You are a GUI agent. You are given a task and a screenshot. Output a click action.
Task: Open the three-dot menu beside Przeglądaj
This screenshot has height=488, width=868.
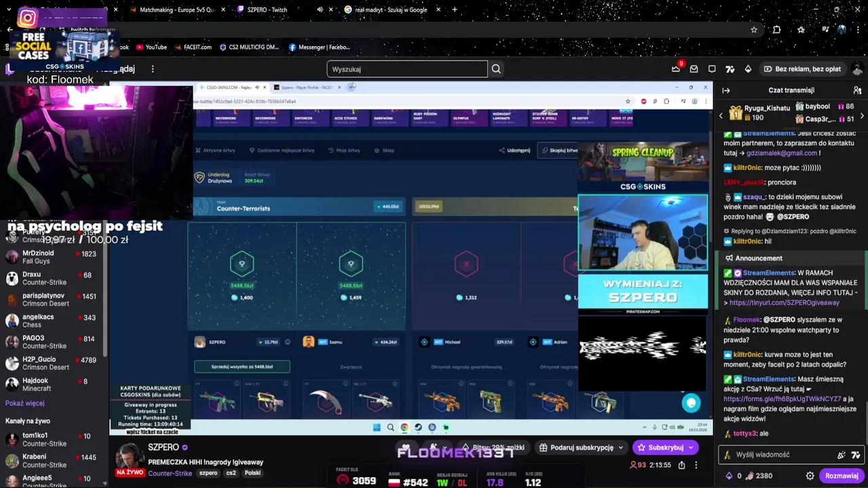[x=153, y=69]
